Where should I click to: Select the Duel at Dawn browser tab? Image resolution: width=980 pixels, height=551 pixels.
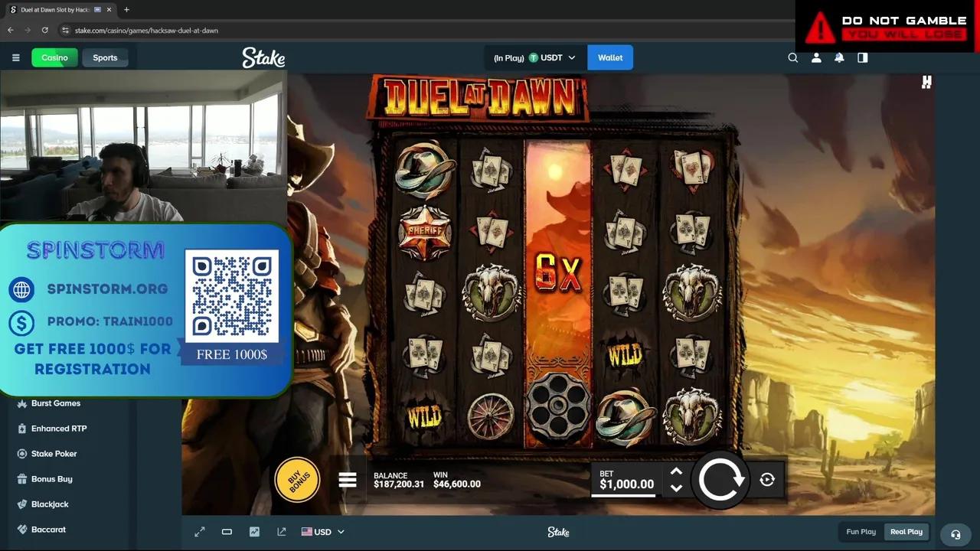coord(60,10)
